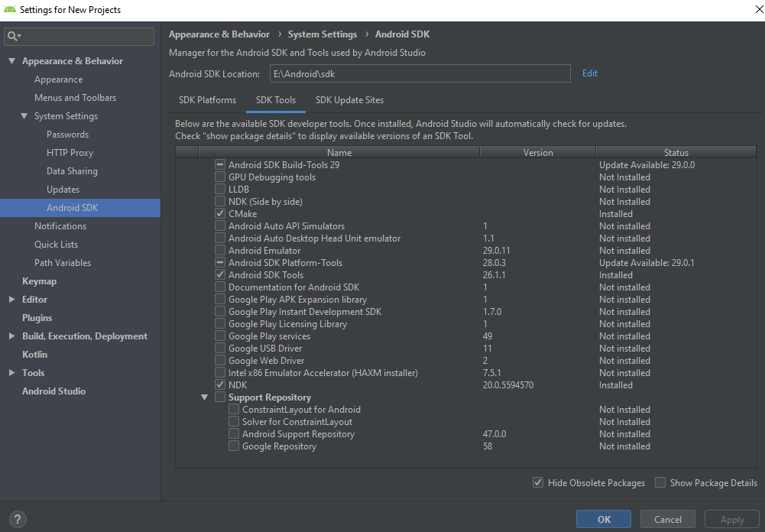
Task: Expand the Editor settings section
Action: pos(11,300)
